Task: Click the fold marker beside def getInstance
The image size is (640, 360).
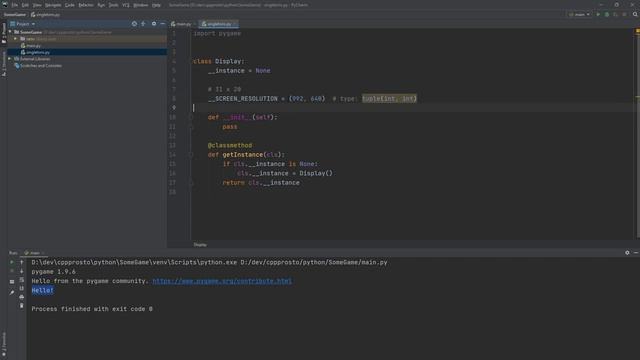Action: click(191, 155)
